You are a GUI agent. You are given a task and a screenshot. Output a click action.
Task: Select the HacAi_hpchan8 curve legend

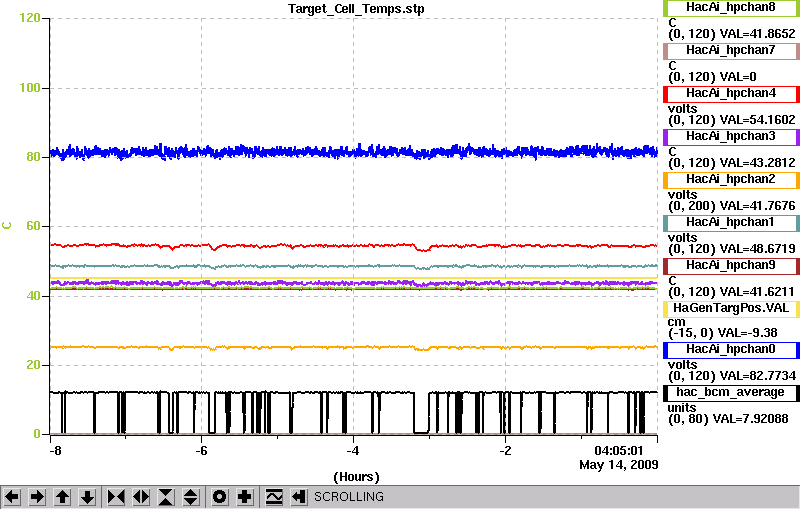pyautogui.click(x=731, y=8)
